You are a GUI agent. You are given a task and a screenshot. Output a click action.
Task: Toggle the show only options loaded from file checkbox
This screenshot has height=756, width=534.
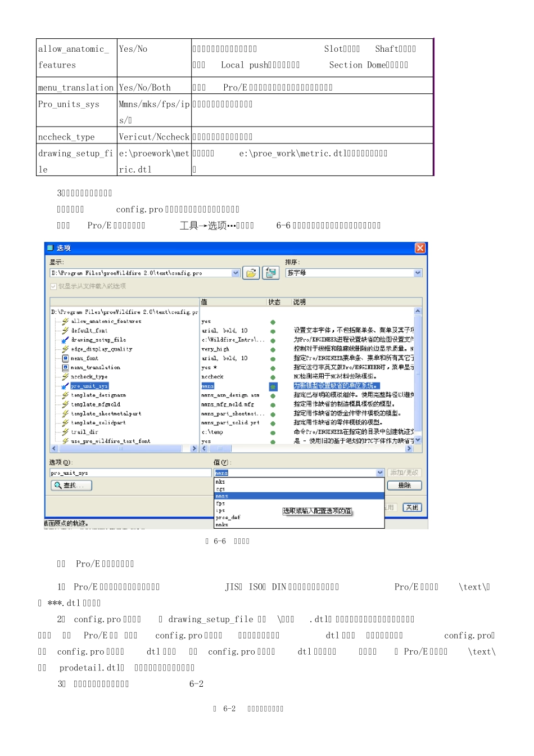point(53,286)
